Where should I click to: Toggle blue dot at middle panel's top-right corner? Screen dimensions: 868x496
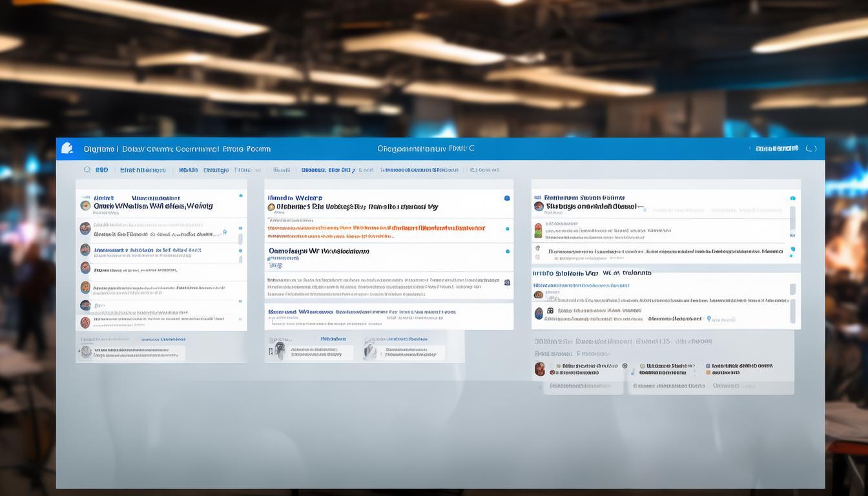tap(507, 198)
